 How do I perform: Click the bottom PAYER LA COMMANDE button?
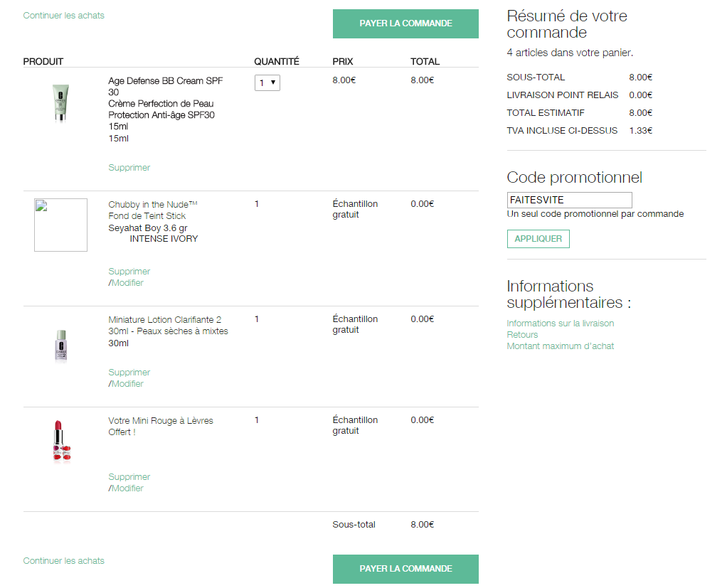pos(405,569)
